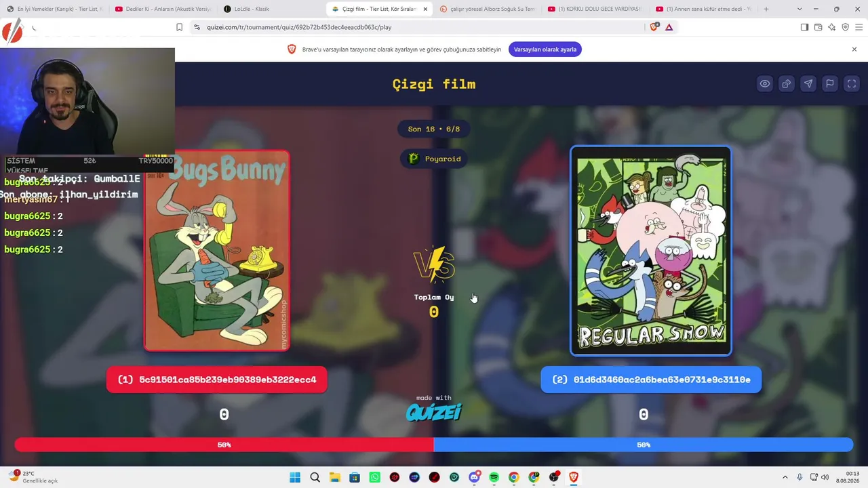
Task: Click the Brave Rewards triangle icon
Action: 669,27
